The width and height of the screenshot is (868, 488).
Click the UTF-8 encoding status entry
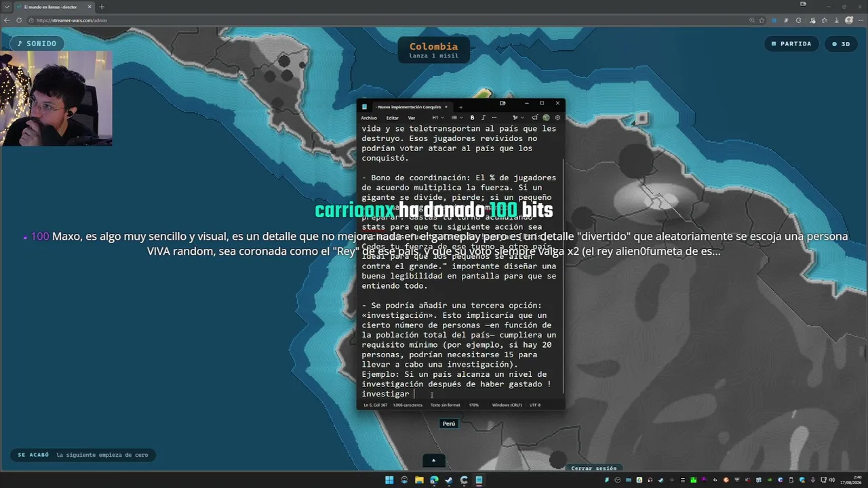click(x=535, y=405)
